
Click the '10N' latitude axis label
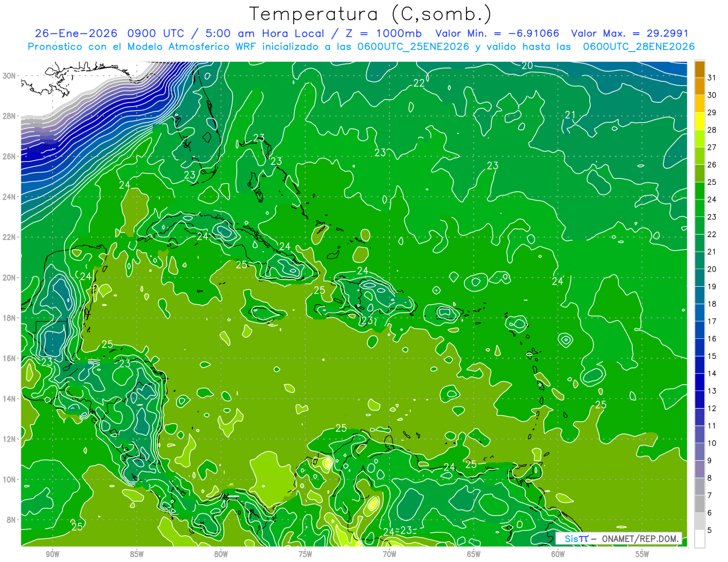10,479
